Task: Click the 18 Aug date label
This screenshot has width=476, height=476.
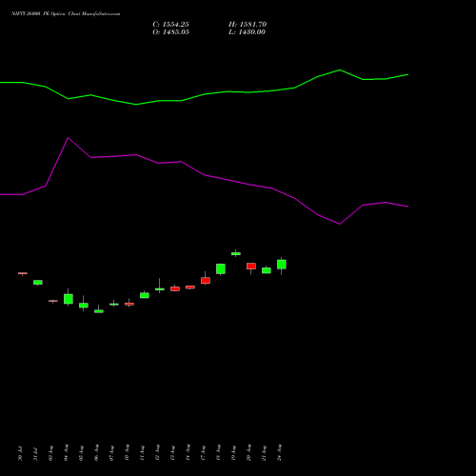Action: 218,453
